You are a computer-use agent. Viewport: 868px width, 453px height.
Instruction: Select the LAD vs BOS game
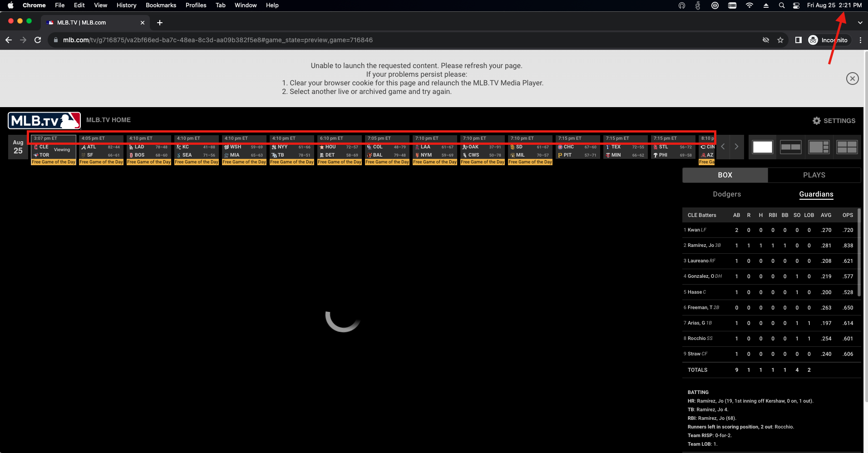click(149, 150)
